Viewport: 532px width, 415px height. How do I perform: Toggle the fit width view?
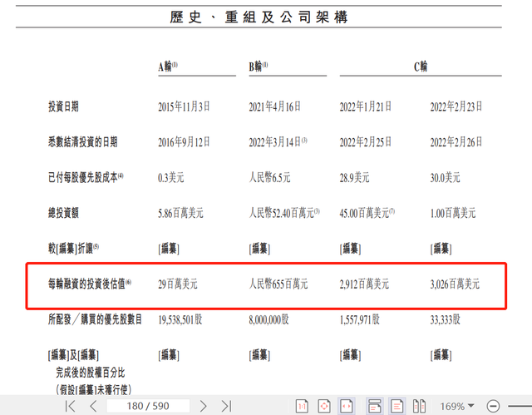point(347,406)
